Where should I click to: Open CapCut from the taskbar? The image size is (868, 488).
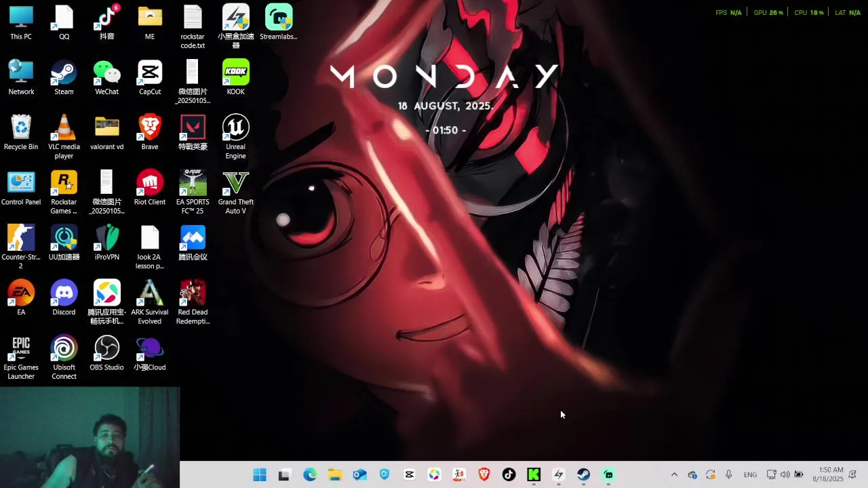410,475
